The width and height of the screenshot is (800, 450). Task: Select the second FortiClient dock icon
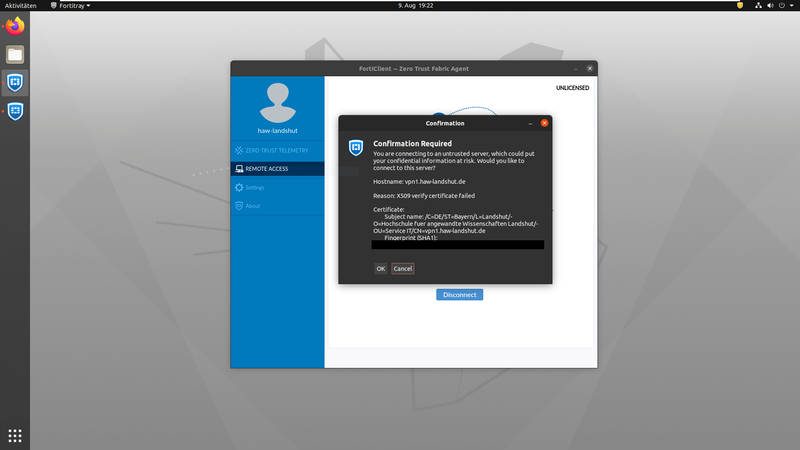click(x=15, y=110)
